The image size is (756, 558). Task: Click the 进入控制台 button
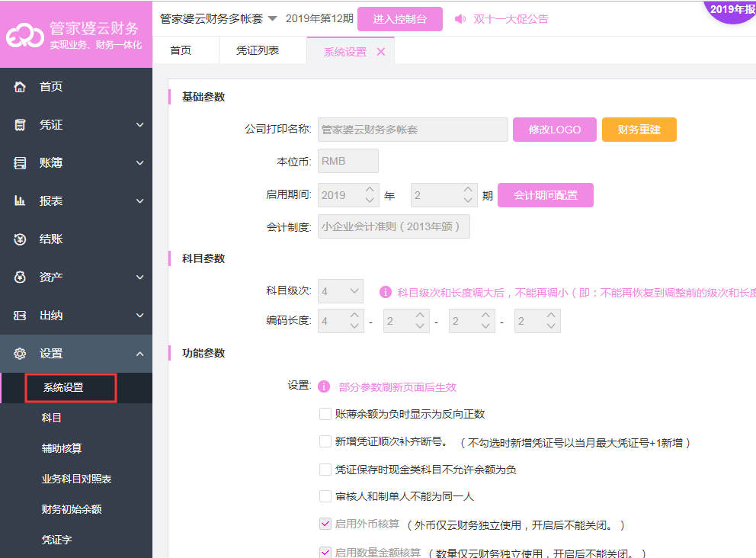(x=399, y=19)
